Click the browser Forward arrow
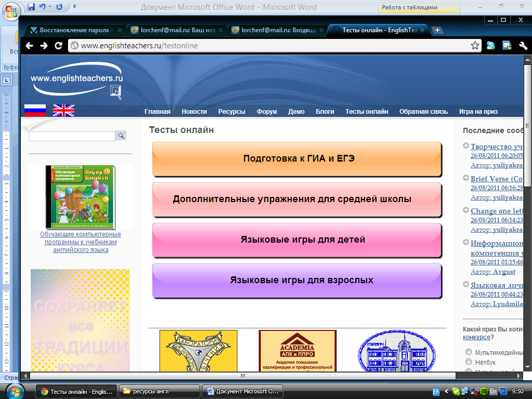 (x=44, y=46)
